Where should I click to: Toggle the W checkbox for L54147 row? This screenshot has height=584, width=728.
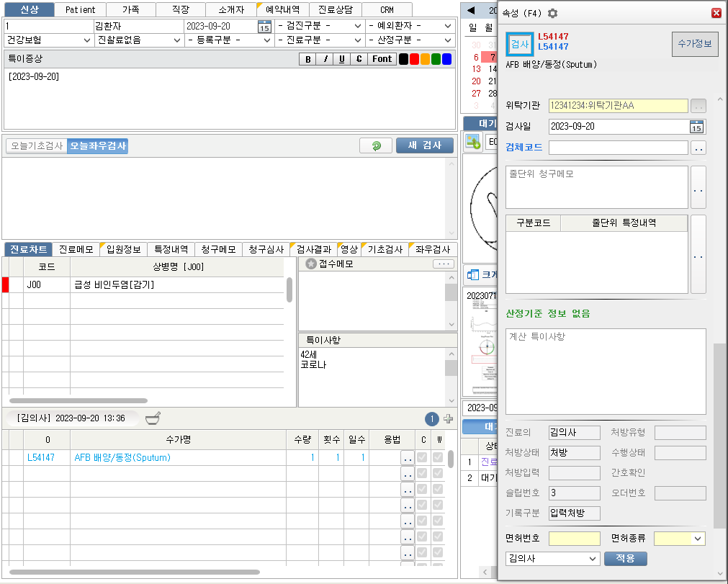tap(439, 458)
